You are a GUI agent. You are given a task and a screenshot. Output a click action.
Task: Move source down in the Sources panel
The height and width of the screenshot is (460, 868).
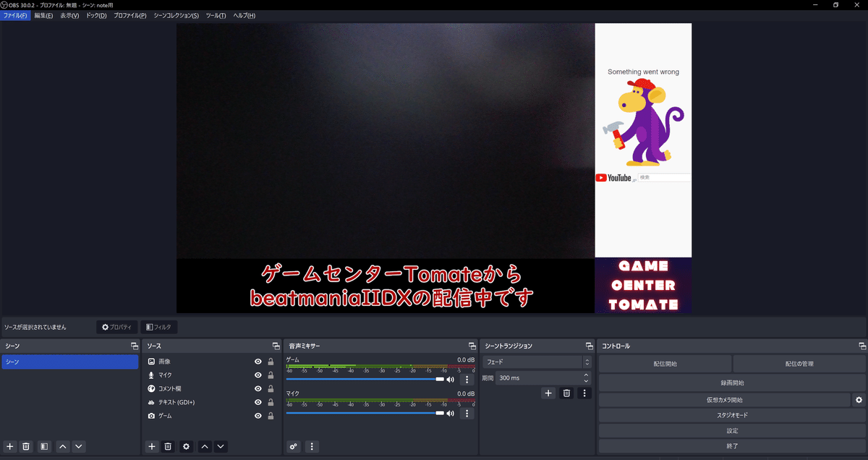pyautogui.click(x=221, y=446)
